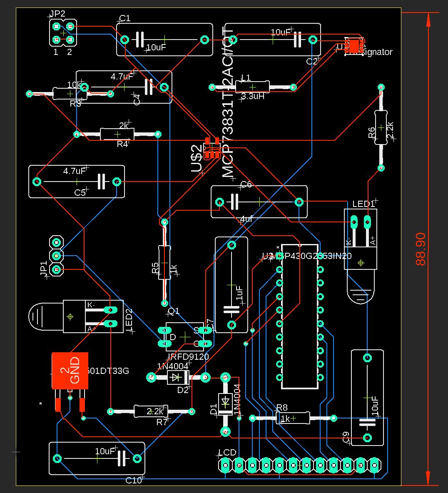Click the C10 10uF capacitor symbol

click(x=122, y=458)
